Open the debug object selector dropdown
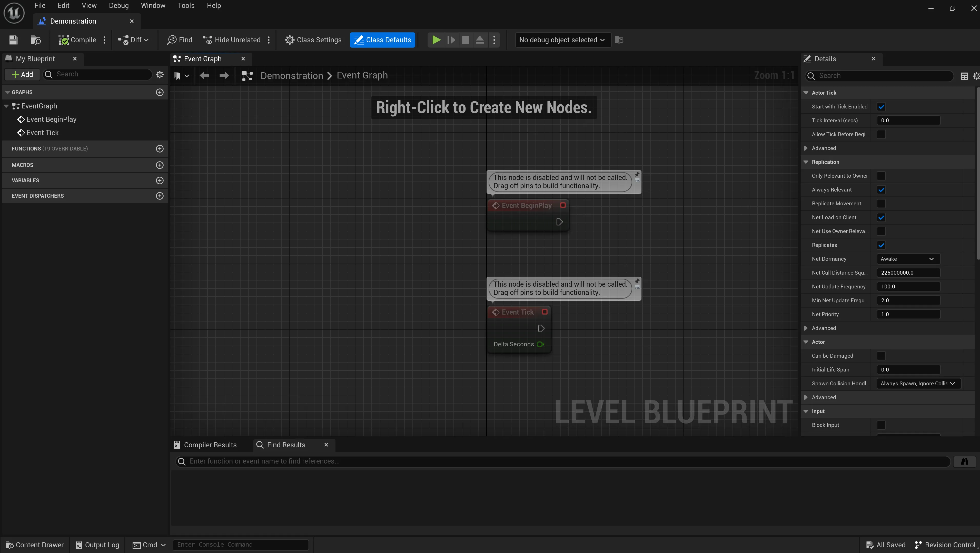The image size is (980, 553). [563, 40]
